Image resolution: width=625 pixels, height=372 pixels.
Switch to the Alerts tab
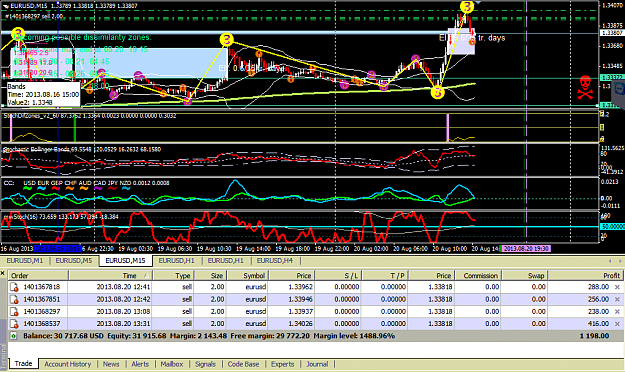tap(140, 364)
